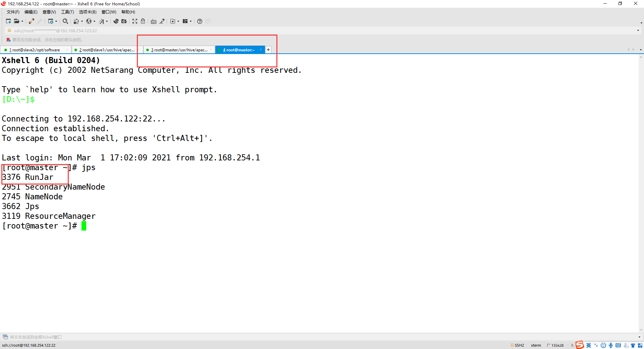Click the compose bar send-text input
644x349 pixels.
tap(322, 337)
